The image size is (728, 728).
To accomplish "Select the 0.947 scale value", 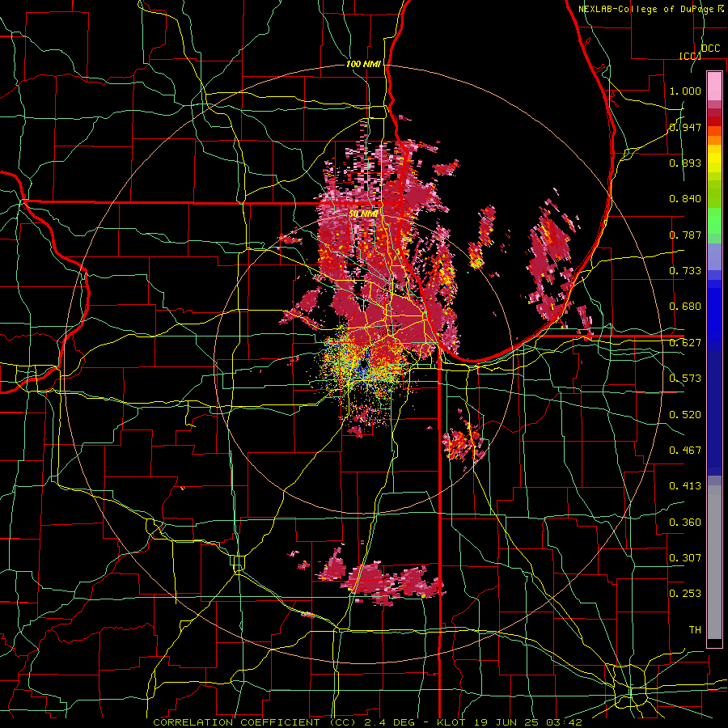I will pyautogui.click(x=685, y=127).
